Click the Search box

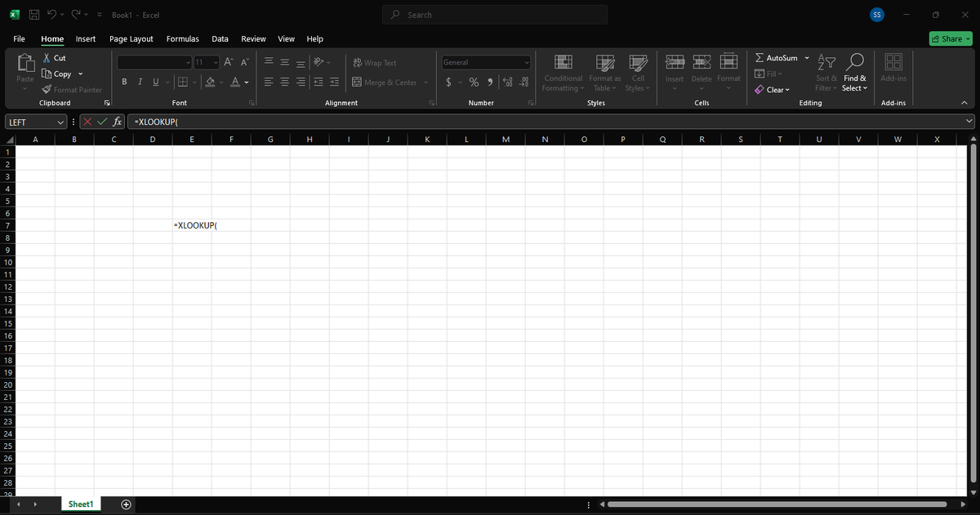point(494,15)
